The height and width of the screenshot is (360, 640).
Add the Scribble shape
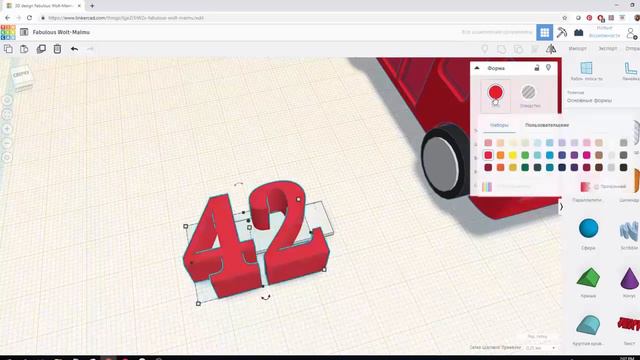click(x=629, y=231)
